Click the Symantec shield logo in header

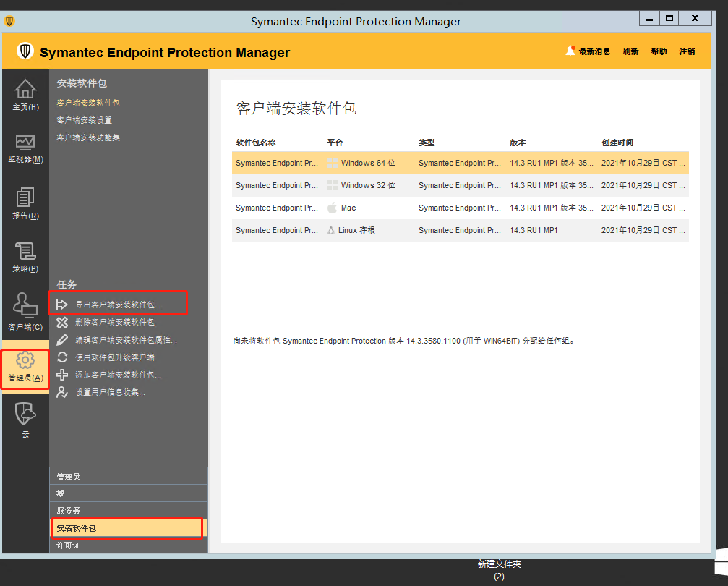25,51
